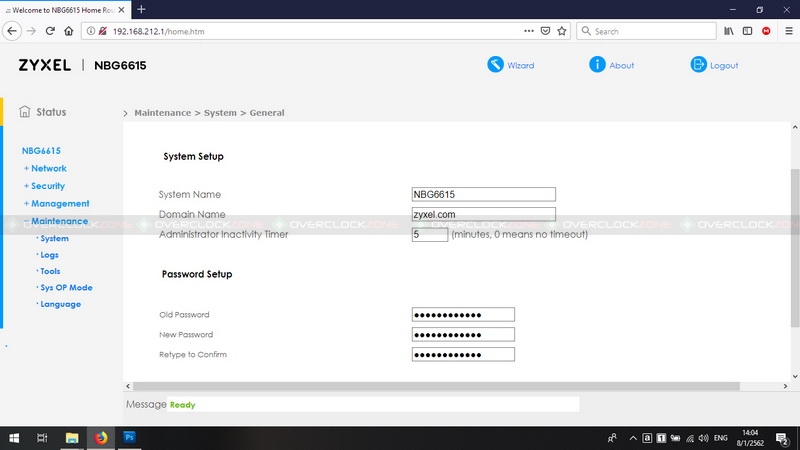Collapse the Maintenance menu in the sidebar
Viewport: 800px width, 450px height.
56,221
